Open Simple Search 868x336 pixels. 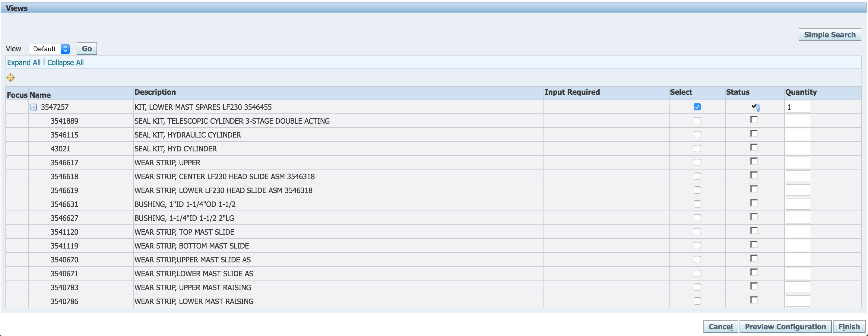click(830, 35)
